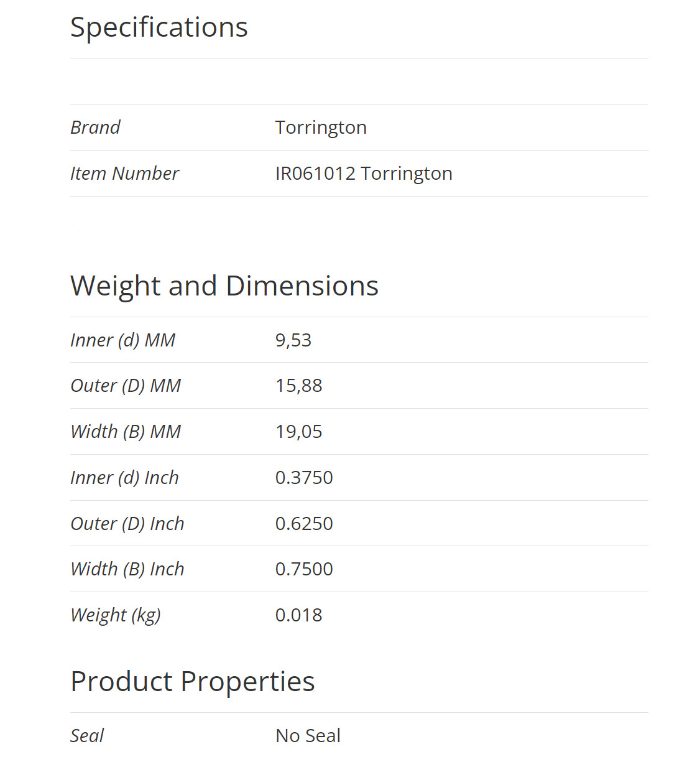
Task: Click the Weight and Dimensions heading
Action: [x=224, y=286]
